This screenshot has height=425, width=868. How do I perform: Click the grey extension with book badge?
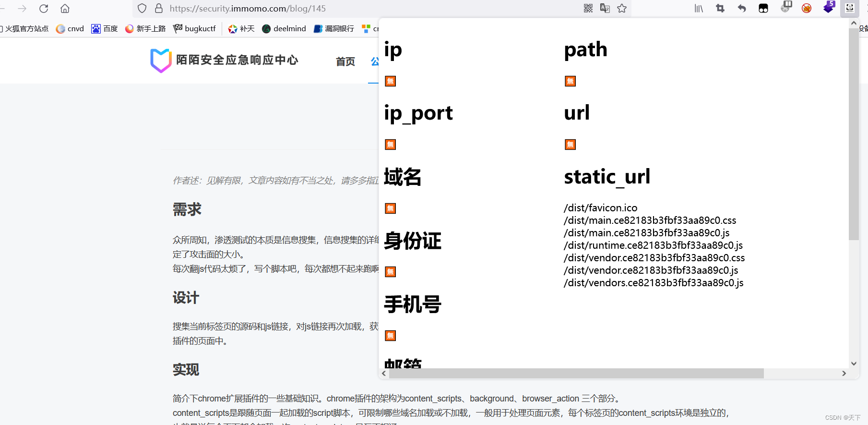pyautogui.click(x=785, y=7)
